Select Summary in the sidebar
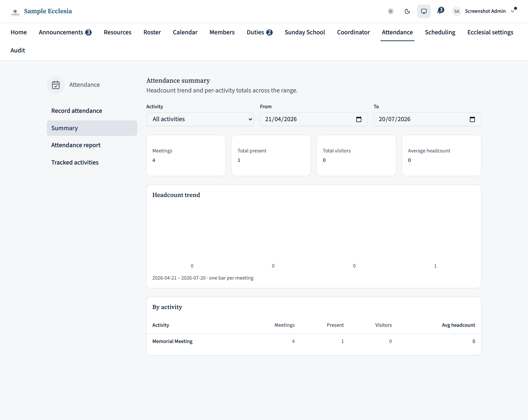This screenshot has height=420, width=528. [92, 128]
